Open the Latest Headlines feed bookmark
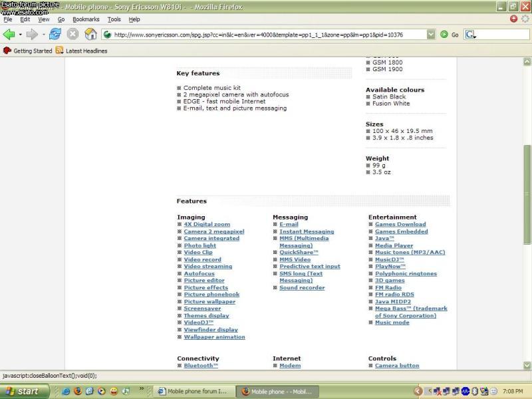The image size is (532, 399). tap(81, 51)
